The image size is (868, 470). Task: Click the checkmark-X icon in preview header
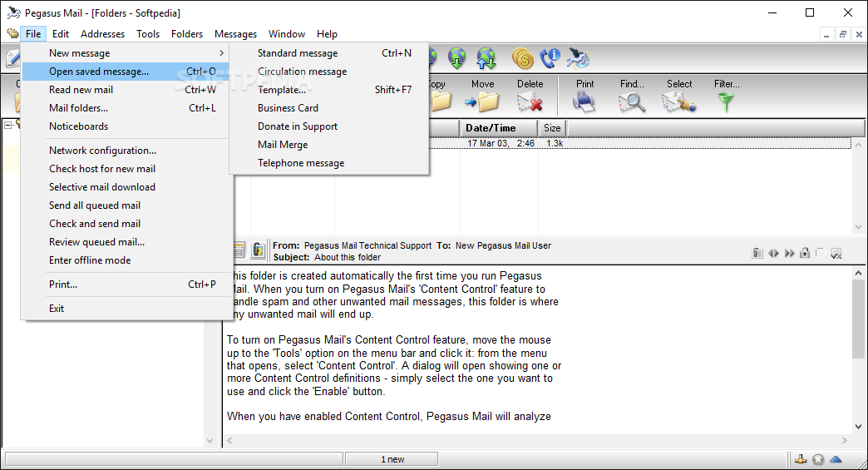point(836,254)
